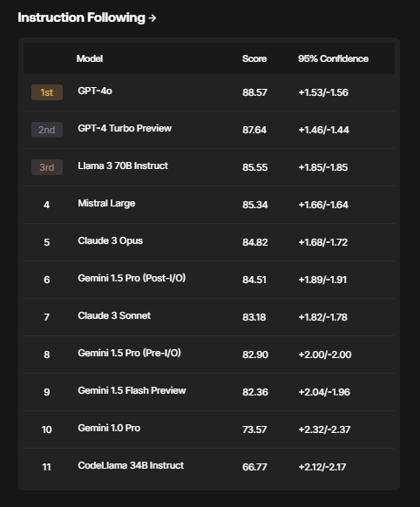The height and width of the screenshot is (507, 420).
Task: Select Gemini 1.5 Pro (Pre-I/O) entry
Action: [129, 353]
